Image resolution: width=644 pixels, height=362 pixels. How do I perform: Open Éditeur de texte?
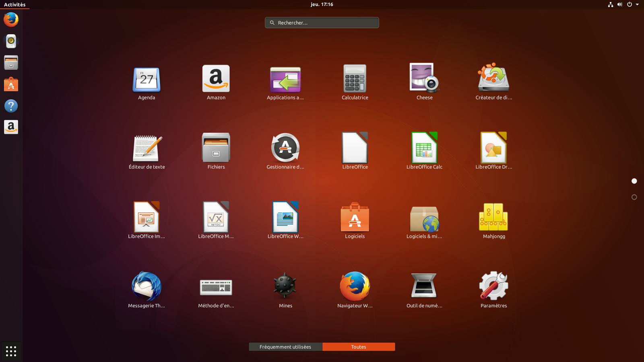point(147,148)
